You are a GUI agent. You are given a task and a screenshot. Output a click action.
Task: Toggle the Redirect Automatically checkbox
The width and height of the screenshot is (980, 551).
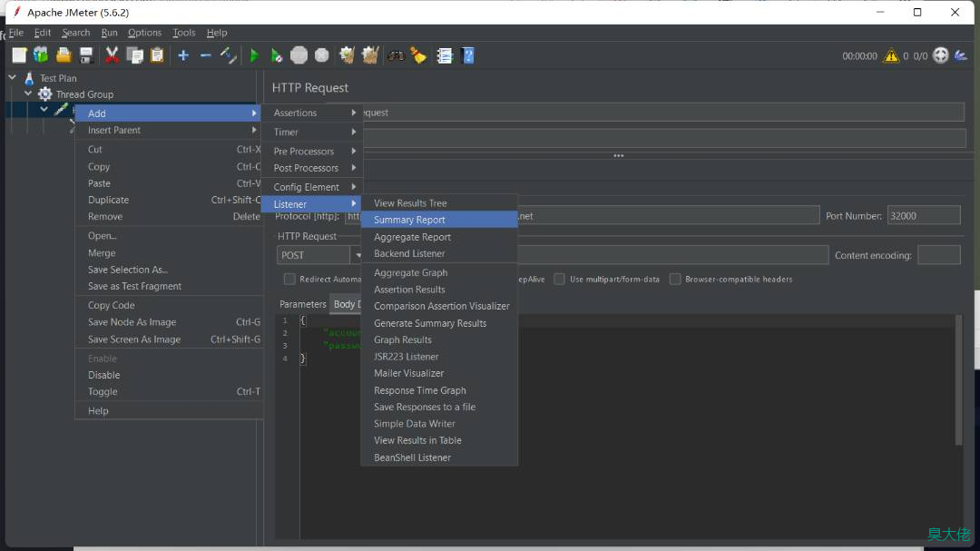289,279
